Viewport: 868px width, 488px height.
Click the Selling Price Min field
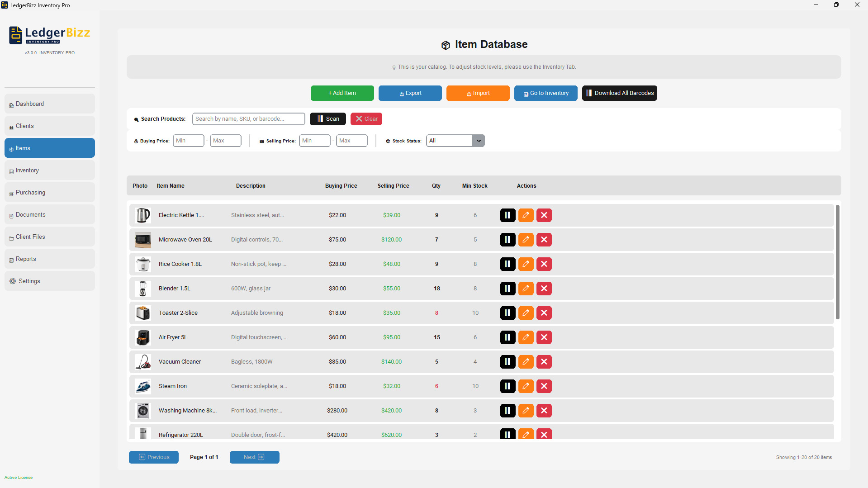314,141
